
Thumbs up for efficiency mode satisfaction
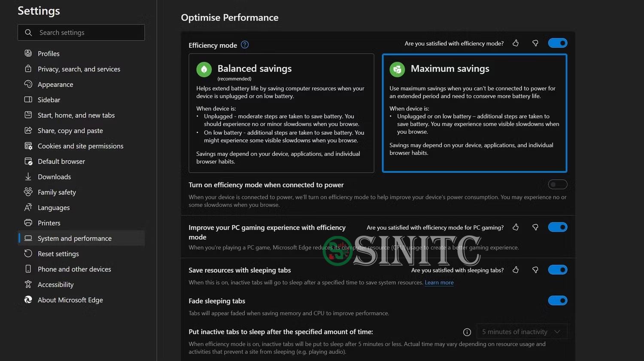coord(516,43)
